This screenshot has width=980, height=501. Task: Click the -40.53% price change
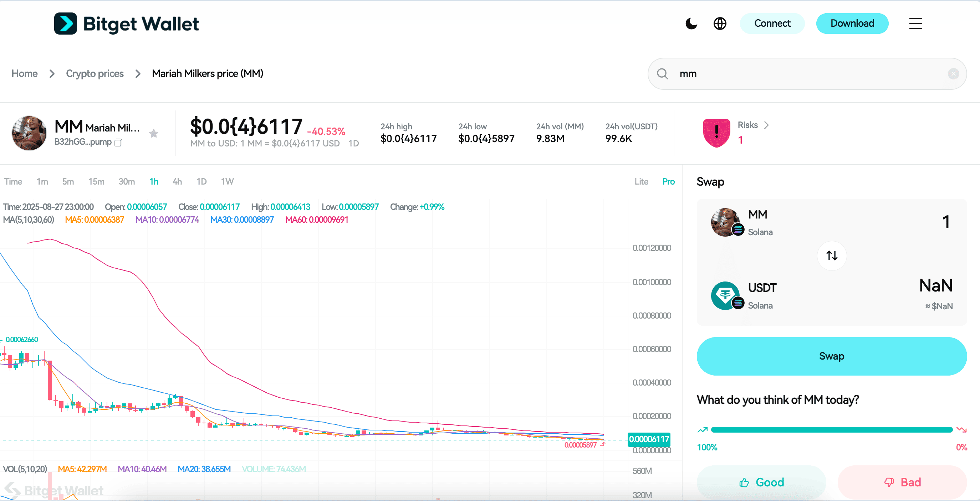pos(326,131)
